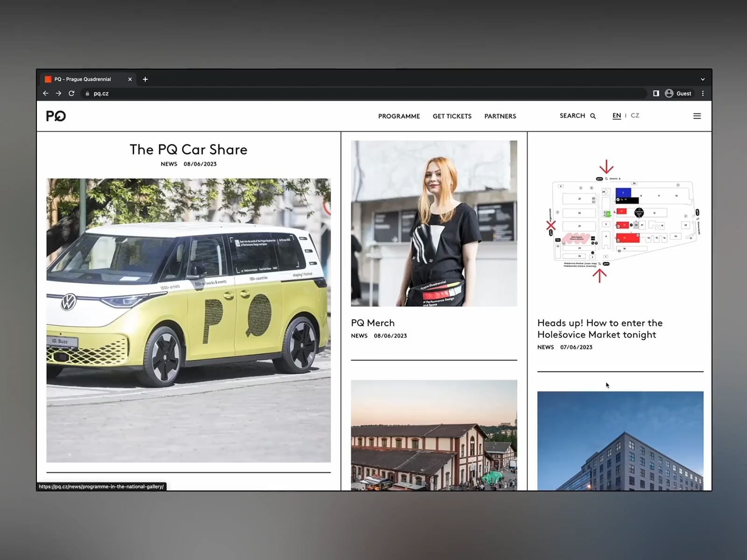Click the yellow VW bus photo
Screen dimensions: 747x560
[189, 320]
